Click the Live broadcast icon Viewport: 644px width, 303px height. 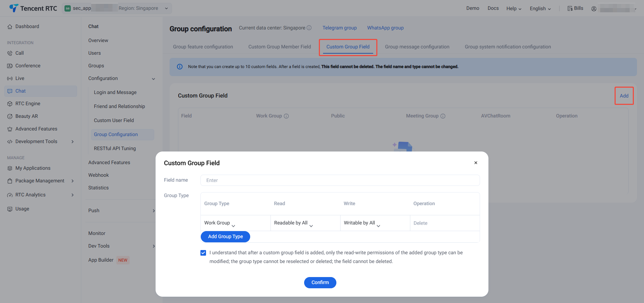pyautogui.click(x=10, y=79)
